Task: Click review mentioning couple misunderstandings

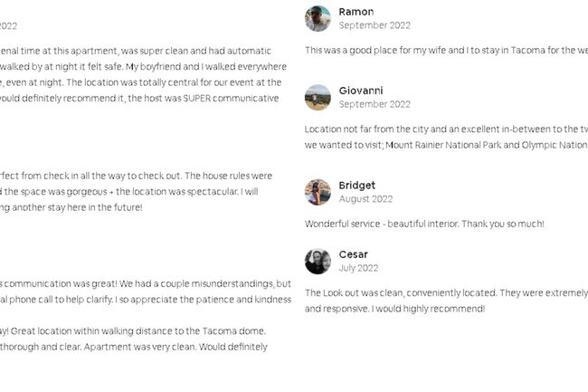Action: pyautogui.click(x=146, y=292)
